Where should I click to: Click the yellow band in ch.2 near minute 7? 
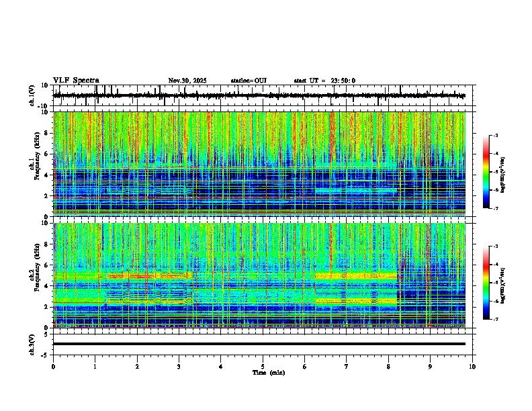tap(356, 276)
